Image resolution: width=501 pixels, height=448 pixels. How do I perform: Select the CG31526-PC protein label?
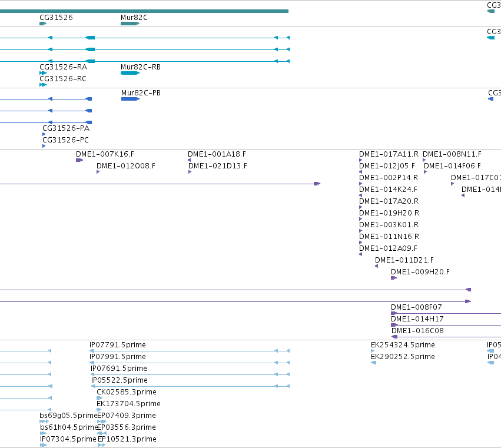pos(66,140)
